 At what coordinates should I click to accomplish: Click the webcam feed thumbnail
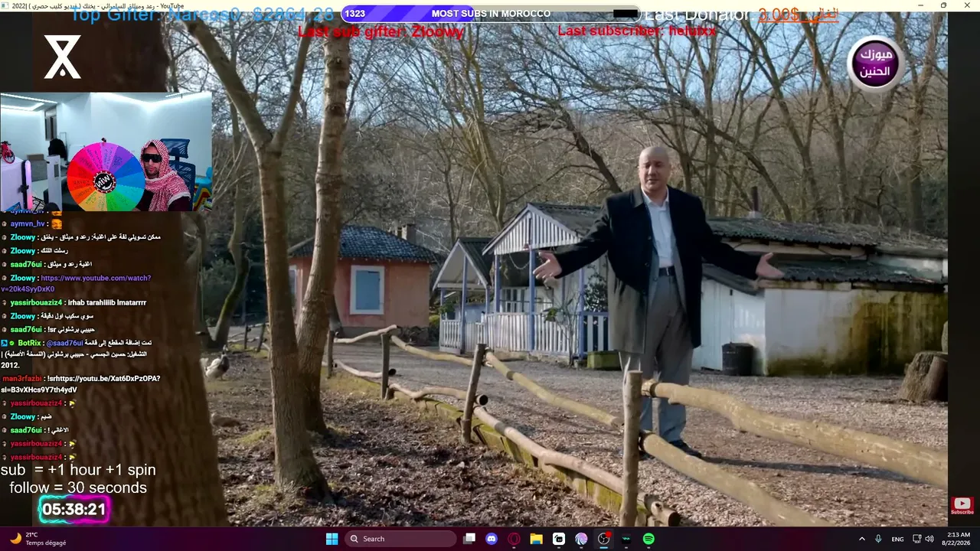[x=106, y=152]
